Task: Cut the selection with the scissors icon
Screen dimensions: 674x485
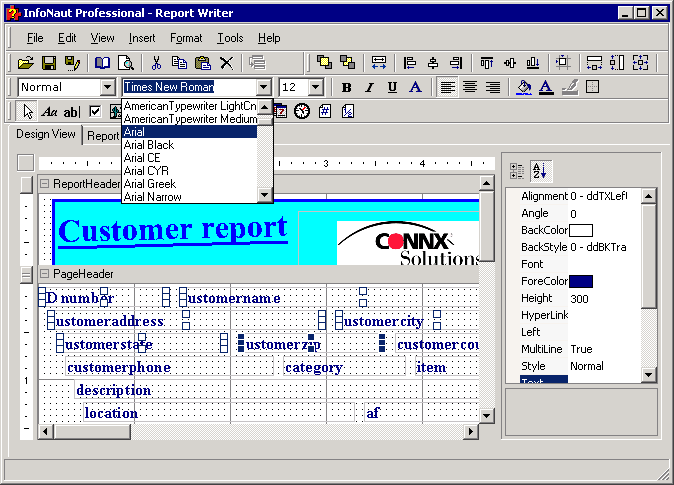Action: coord(156,63)
